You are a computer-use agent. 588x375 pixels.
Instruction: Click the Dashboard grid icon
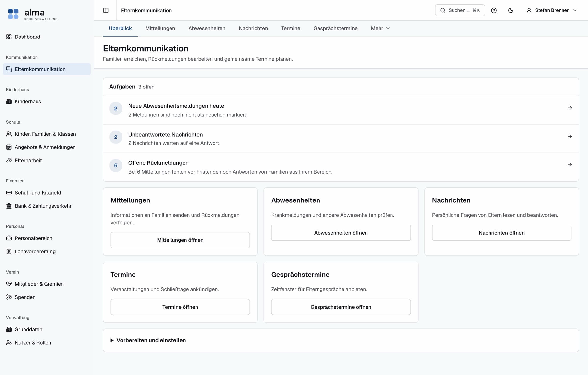9,37
